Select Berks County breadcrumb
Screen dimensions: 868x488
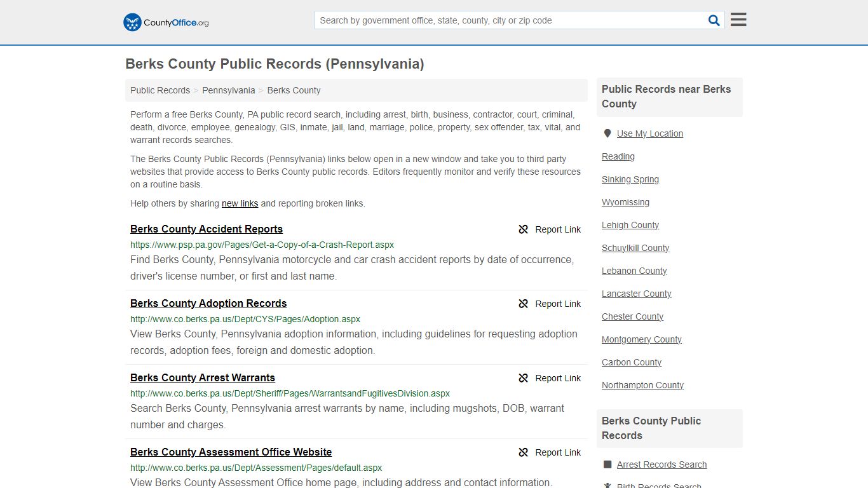click(x=294, y=90)
